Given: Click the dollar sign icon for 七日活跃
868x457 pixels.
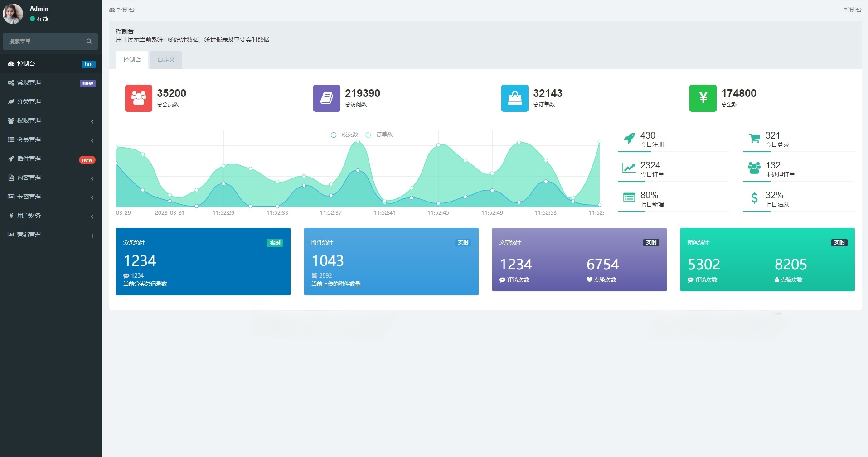Looking at the screenshot, I should pos(754,198).
